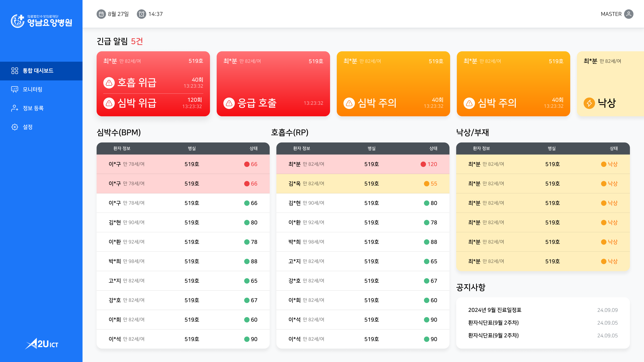Screen dimensions: 644x362
Task: Click 병실 header in 낙상/부재 table
Action: [x=552, y=148]
